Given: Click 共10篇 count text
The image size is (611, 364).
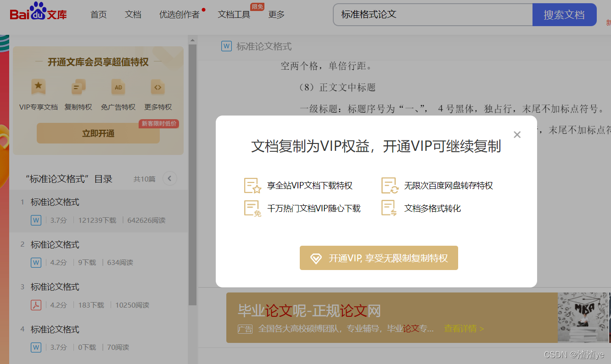Looking at the screenshot, I should click(145, 179).
